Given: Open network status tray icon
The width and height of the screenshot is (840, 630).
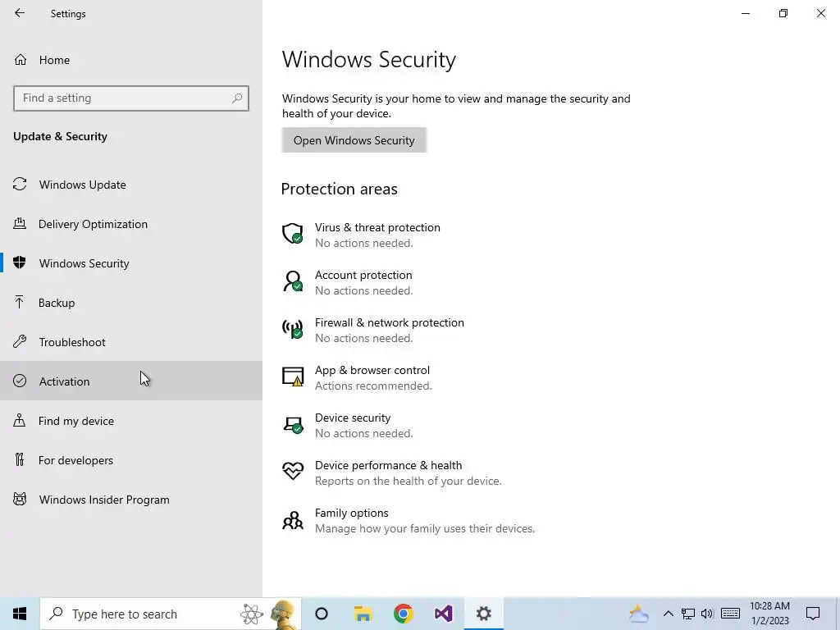Looking at the screenshot, I should coord(688,614).
